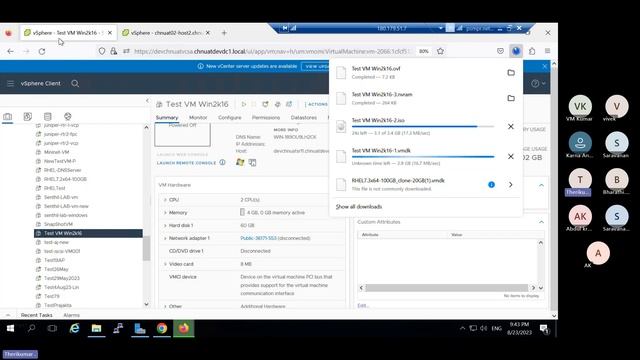This screenshot has height=360, width=640.
Task: Click the Edit link under Custom Attributes
Action: point(362,305)
